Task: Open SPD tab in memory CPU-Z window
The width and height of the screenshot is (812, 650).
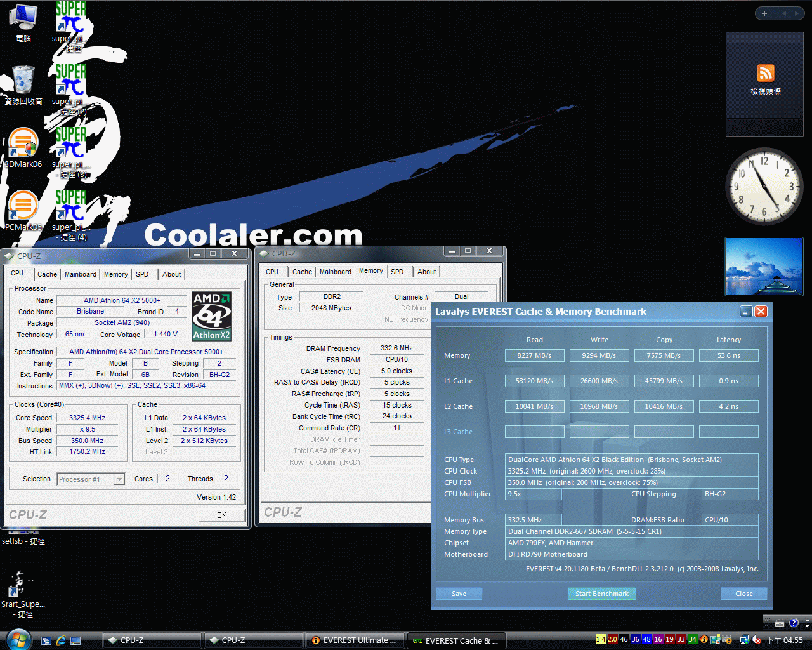Action: point(397,272)
